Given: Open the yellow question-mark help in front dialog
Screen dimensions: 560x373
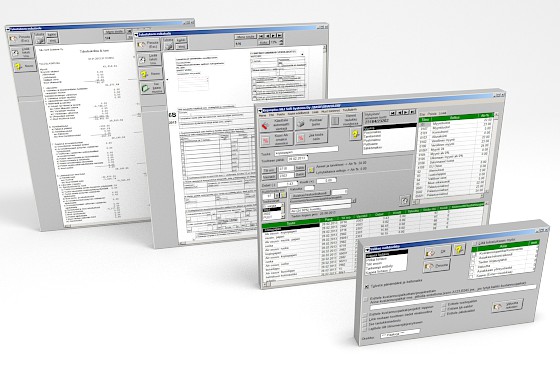Looking at the screenshot, I should click(x=459, y=249).
